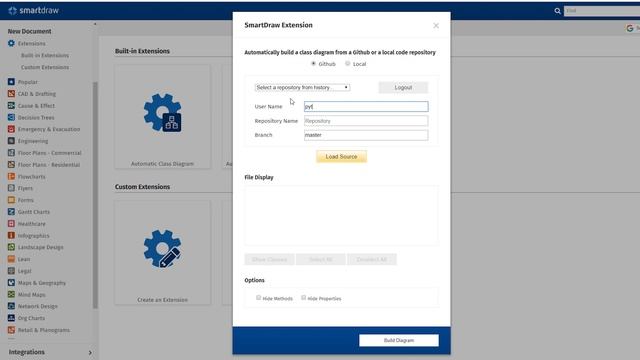640x360 pixels.
Task: Select the Lean icon
Action: 11,259
